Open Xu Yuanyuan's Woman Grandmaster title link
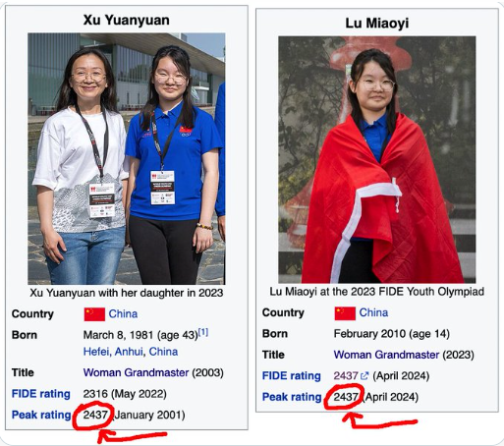This screenshot has width=504, height=446. tap(136, 372)
